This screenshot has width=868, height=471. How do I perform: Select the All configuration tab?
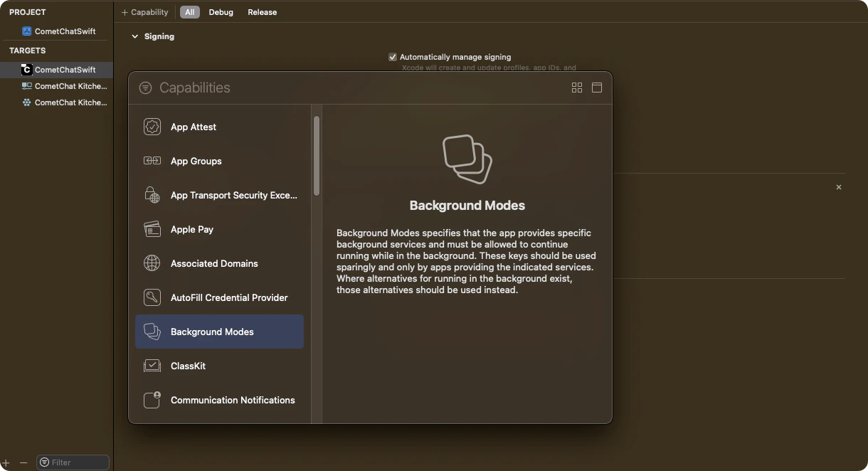click(x=190, y=12)
